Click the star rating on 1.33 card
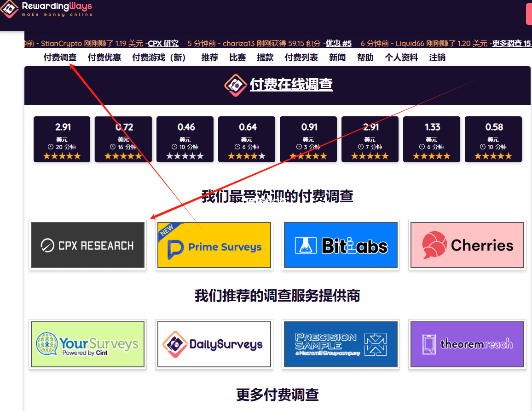 pos(432,156)
